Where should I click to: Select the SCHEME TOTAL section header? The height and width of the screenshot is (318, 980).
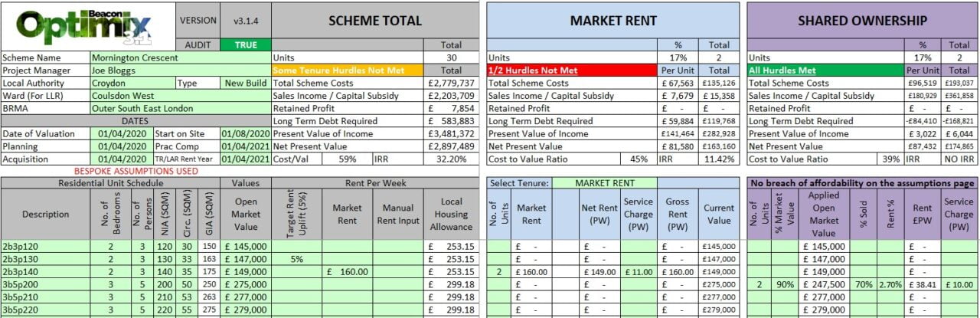pos(375,21)
